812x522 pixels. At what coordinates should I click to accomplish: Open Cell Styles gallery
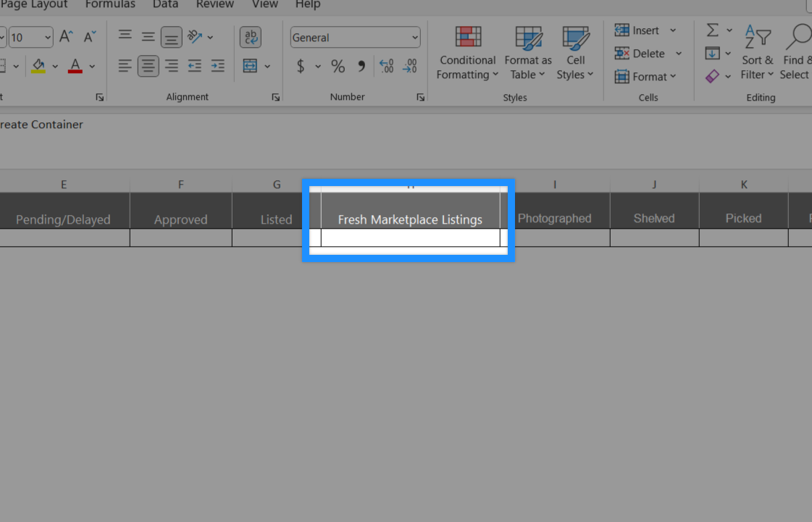click(575, 53)
